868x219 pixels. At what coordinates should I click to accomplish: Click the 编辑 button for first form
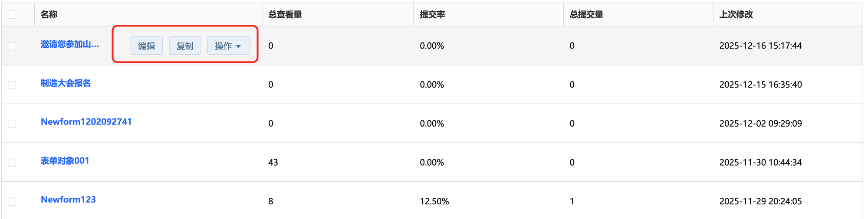[147, 46]
